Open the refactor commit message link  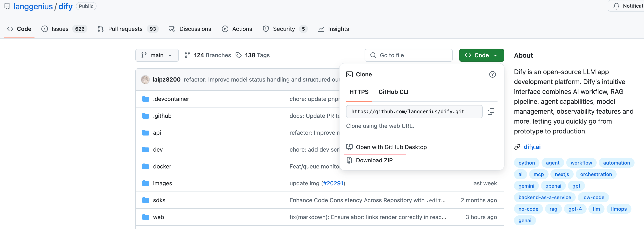[262, 79]
